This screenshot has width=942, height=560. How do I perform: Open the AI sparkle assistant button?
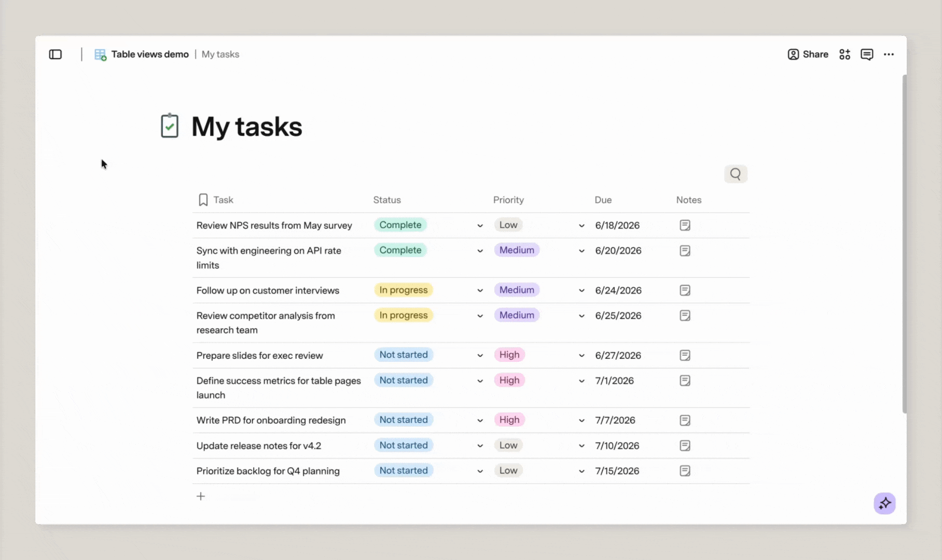885,503
